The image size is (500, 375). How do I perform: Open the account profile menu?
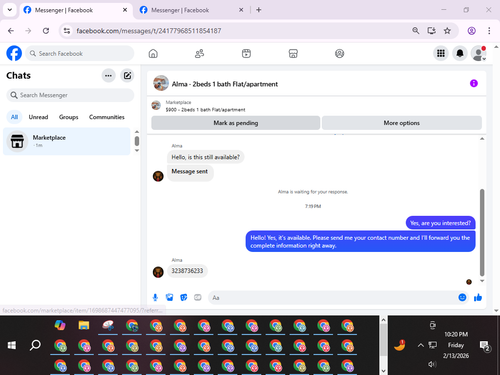479,53
